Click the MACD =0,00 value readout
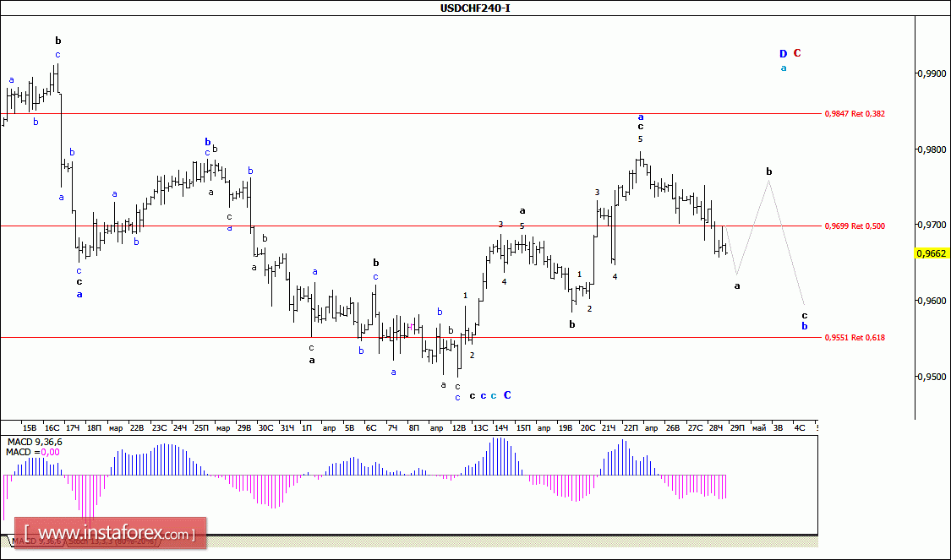Viewport: 951px width, 560px height. 33,452
